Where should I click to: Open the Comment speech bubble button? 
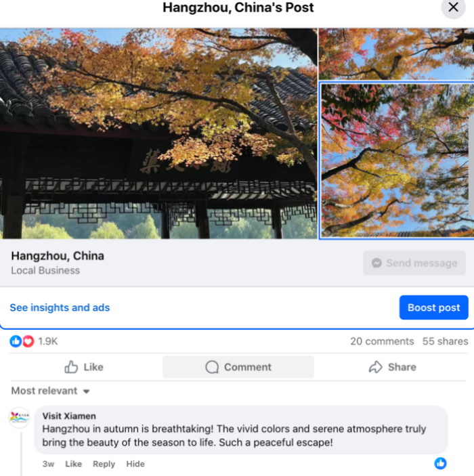coord(238,367)
